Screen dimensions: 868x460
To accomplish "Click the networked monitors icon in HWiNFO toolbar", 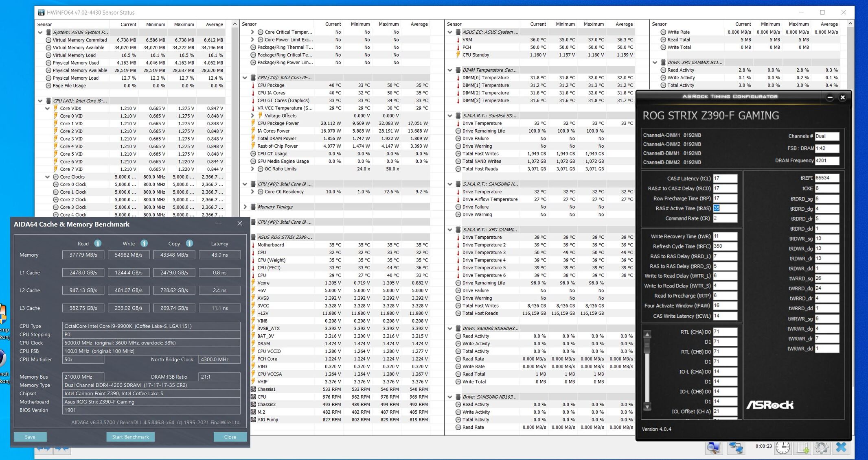I will click(736, 448).
